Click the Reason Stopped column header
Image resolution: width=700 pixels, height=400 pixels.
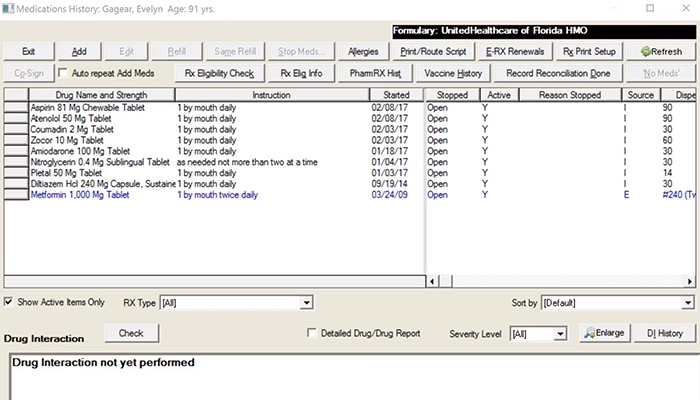pyautogui.click(x=570, y=95)
